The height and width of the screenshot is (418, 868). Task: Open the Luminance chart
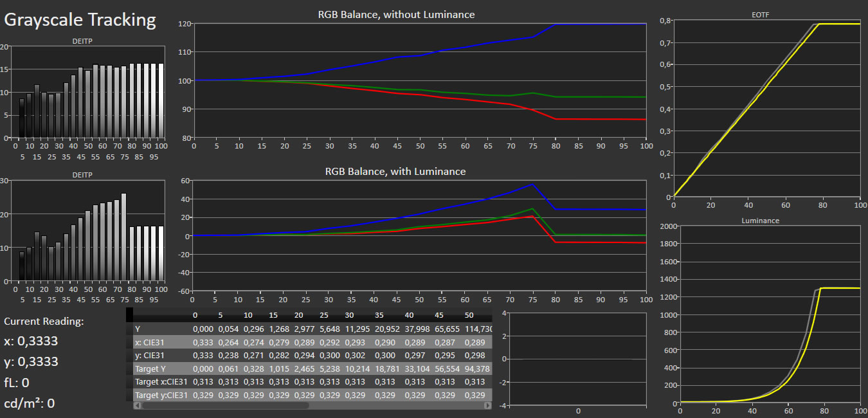point(766,315)
